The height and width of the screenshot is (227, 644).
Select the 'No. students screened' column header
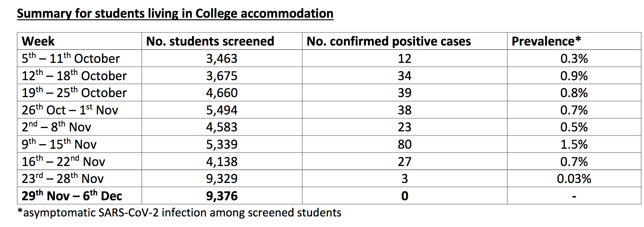(210, 41)
